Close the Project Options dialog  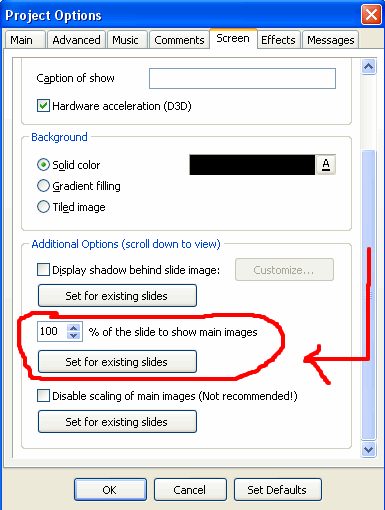[x=371, y=15]
